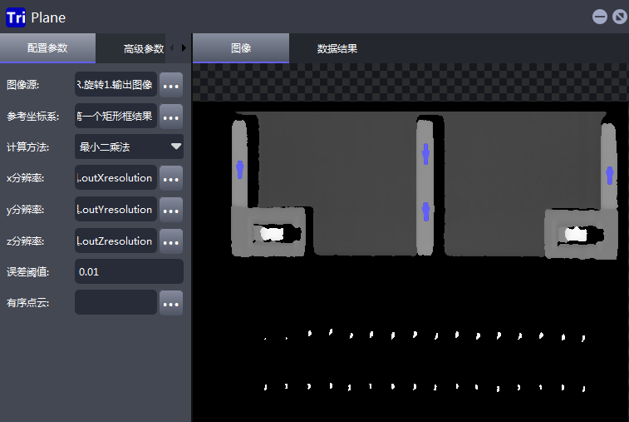The image size is (629, 422).
Task: Select the 图像 tab
Action: point(240,48)
